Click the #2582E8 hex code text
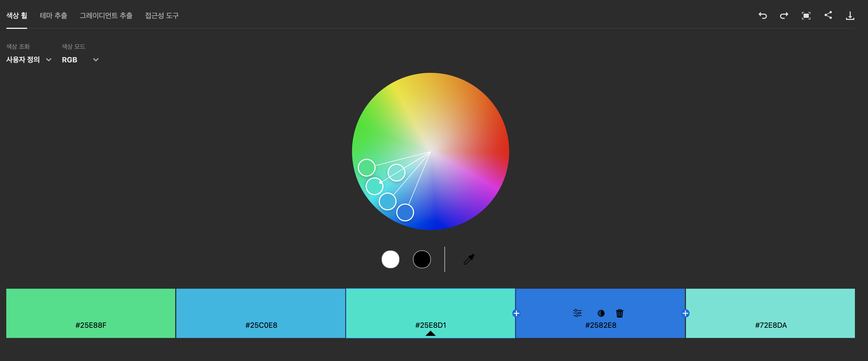This screenshot has width=868, height=361. [601, 325]
